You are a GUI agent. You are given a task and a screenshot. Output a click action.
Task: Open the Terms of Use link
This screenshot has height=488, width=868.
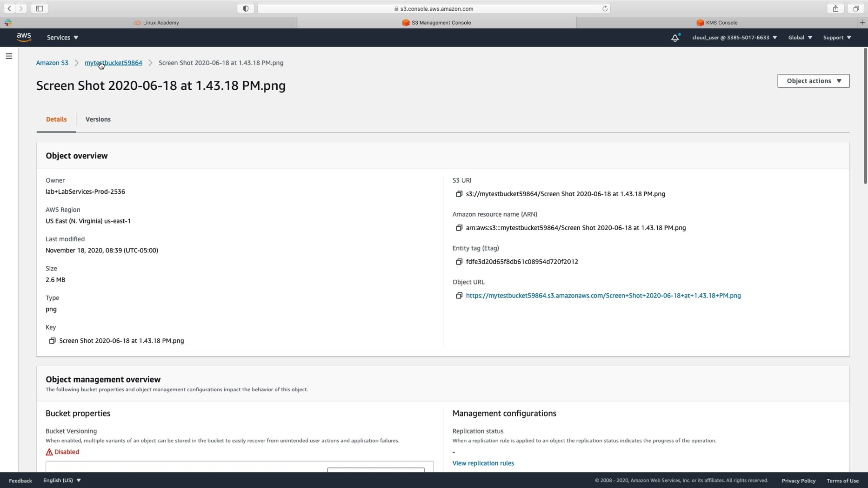tap(842, 481)
